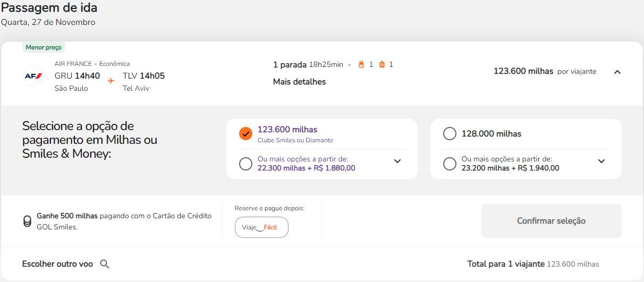Click the second orange luggage icon
Screen dimensions: 644x282
382,65
